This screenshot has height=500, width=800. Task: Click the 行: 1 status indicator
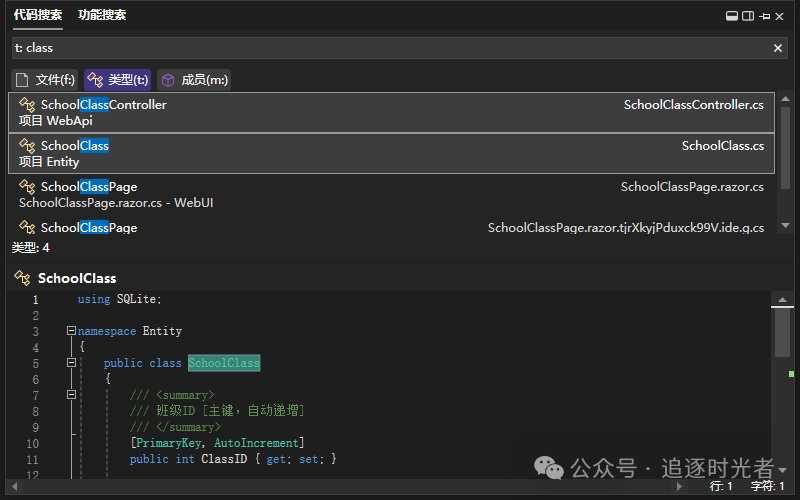click(721, 486)
